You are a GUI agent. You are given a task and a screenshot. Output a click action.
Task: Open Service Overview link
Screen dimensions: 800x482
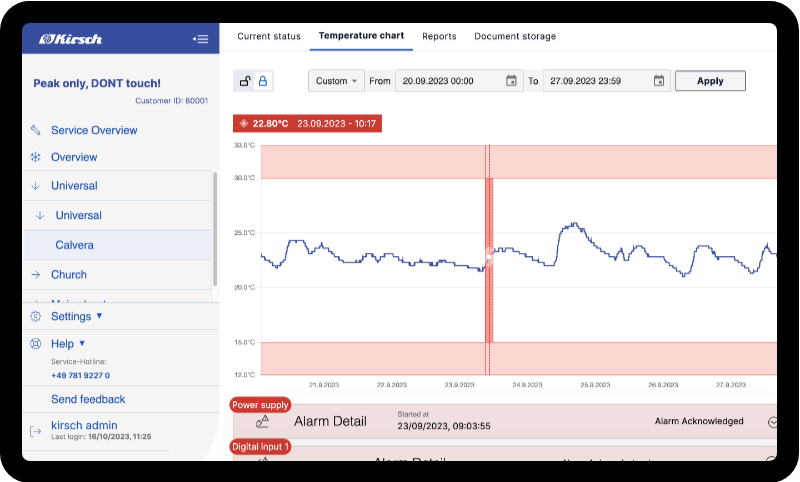pos(94,130)
